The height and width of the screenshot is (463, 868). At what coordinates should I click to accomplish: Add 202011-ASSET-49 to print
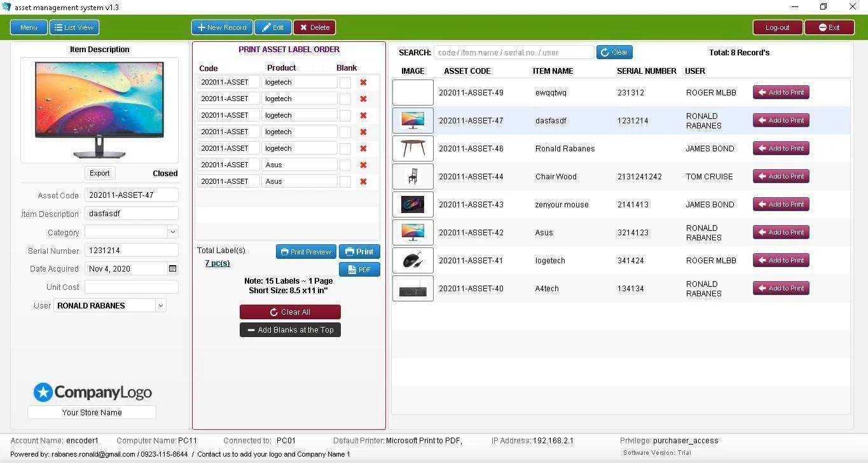tap(781, 92)
